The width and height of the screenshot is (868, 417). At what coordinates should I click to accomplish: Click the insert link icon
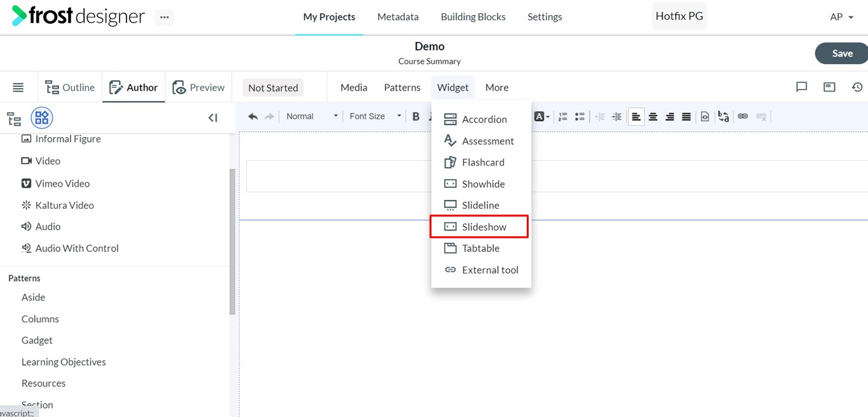click(742, 117)
